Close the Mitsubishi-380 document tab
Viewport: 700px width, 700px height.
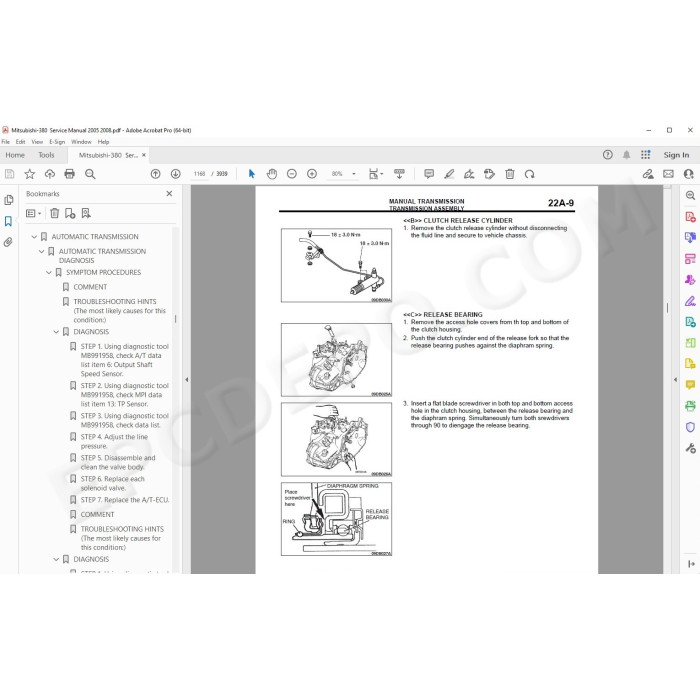144,155
